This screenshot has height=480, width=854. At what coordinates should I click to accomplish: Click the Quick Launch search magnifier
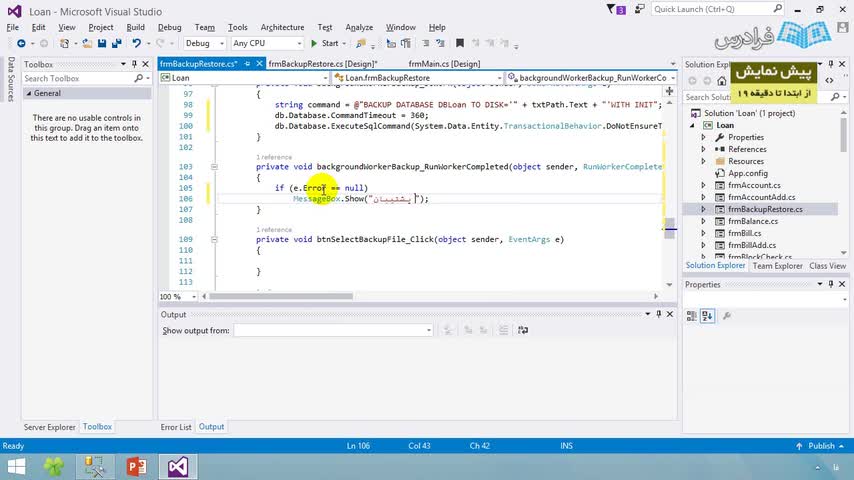click(x=777, y=9)
